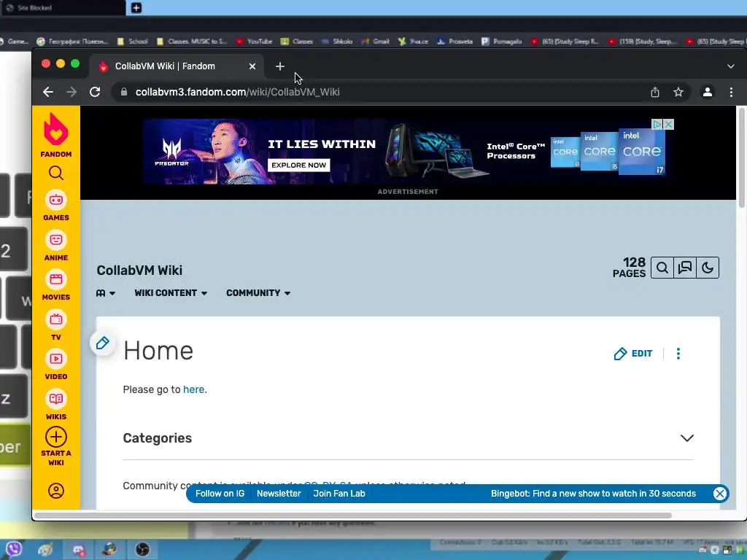Open the browser profile icon
This screenshot has height=560, width=747.
708,92
